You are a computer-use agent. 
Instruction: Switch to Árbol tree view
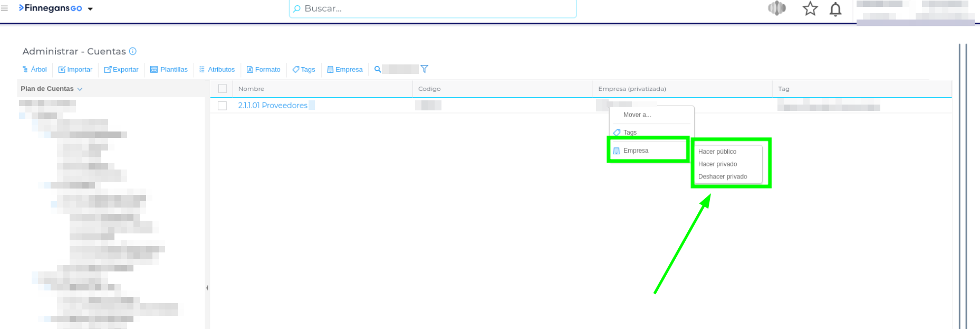pyautogui.click(x=34, y=69)
